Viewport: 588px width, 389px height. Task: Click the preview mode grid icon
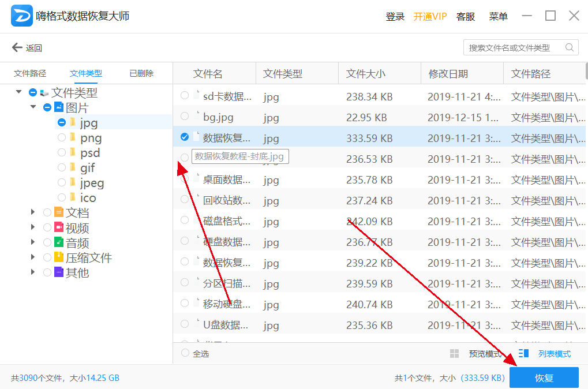click(x=454, y=353)
